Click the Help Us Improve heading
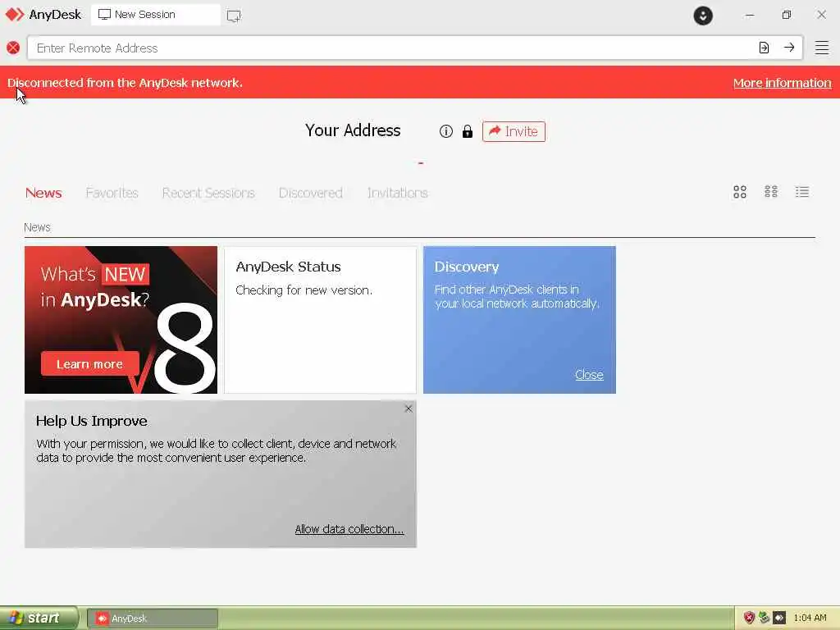 pyautogui.click(x=92, y=421)
